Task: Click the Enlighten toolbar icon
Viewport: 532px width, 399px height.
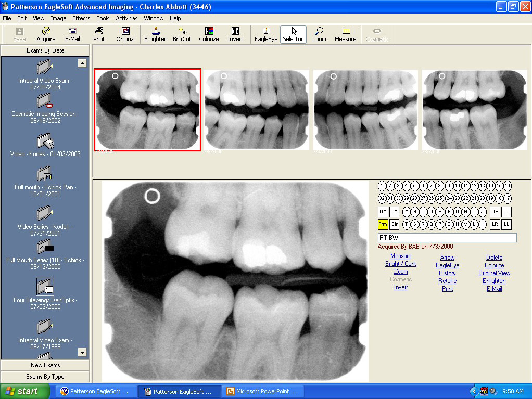Action: 156,34
